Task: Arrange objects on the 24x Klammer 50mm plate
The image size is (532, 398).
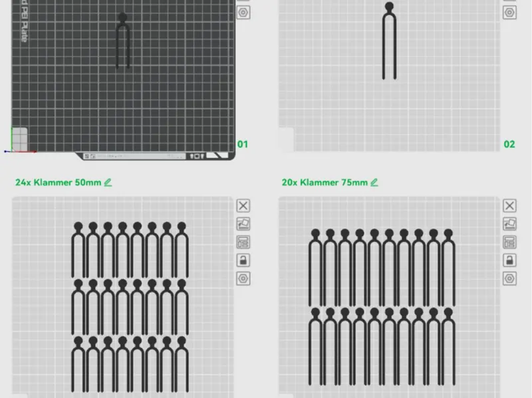Action: tap(243, 243)
